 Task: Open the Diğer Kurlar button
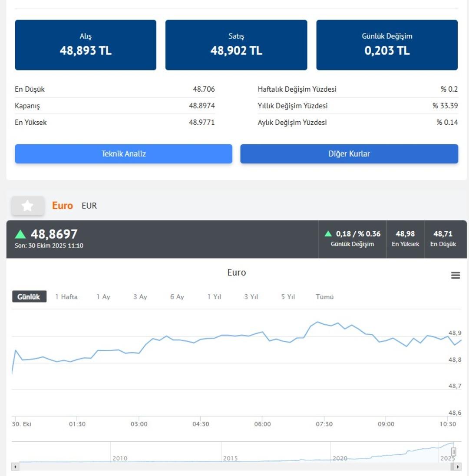pyautogui.click(x=349, y=154)
